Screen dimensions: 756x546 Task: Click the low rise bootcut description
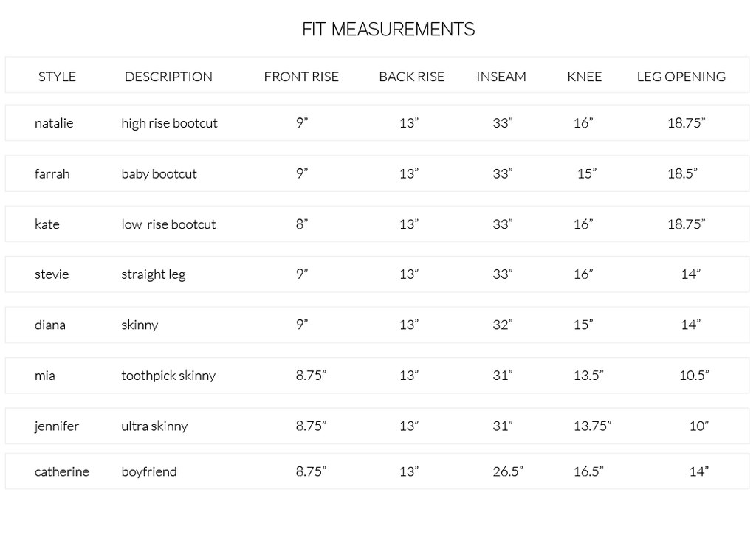coord(168,224)
